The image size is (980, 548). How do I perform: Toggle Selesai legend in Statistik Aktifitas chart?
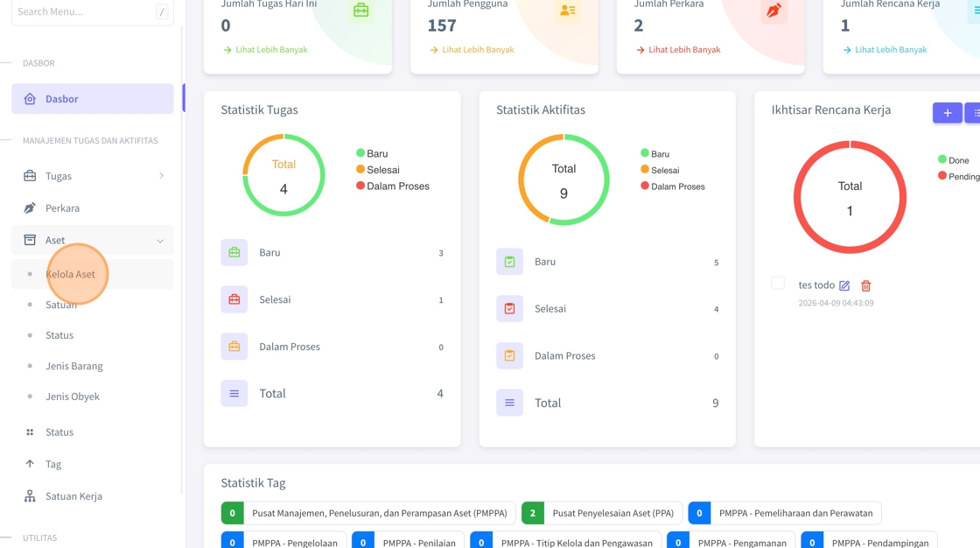pyautogui.click(x=660, y=170)
